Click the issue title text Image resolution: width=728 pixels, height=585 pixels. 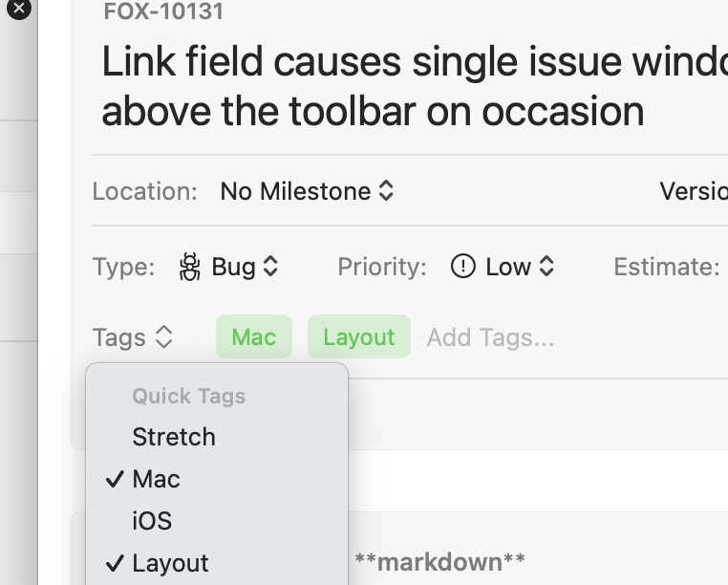coord(401,87)
